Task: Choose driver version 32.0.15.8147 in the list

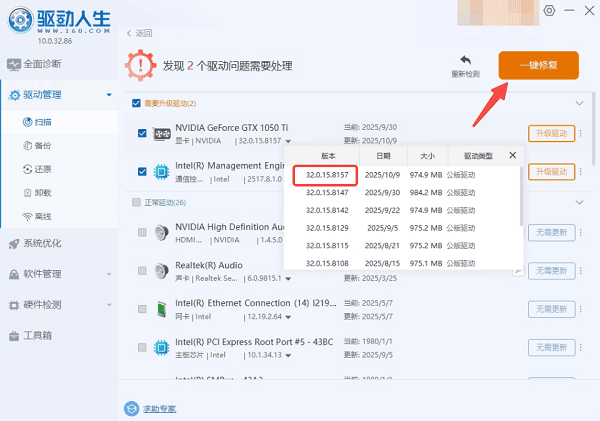Action: [x=327, y=192]
